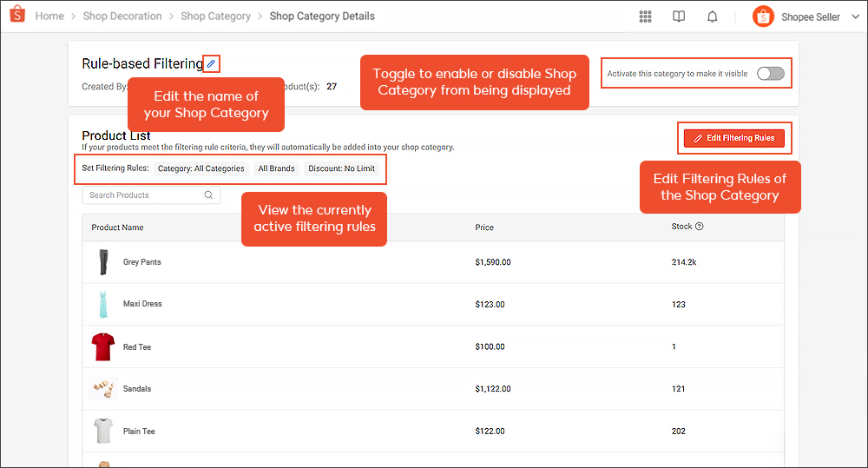The height and width of the screenshot is (468, 868).
Task: Go to Shop Decoration breadcrumb
Action: coord(122,16)
